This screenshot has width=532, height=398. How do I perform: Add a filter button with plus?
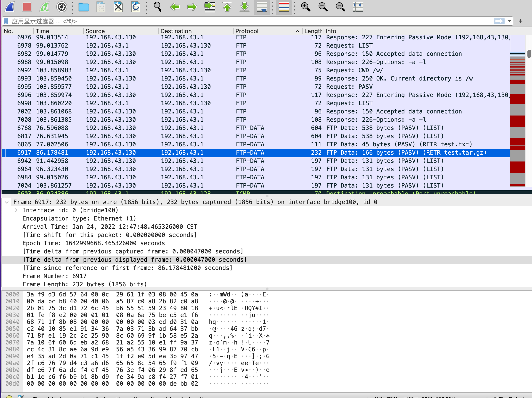(x=520, y=21)
